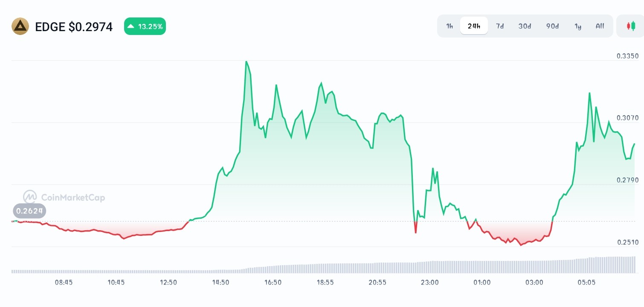Click the 0.2790 y-axis label
The width and height of the screenshot is (644, 307).
coord(628,180)
